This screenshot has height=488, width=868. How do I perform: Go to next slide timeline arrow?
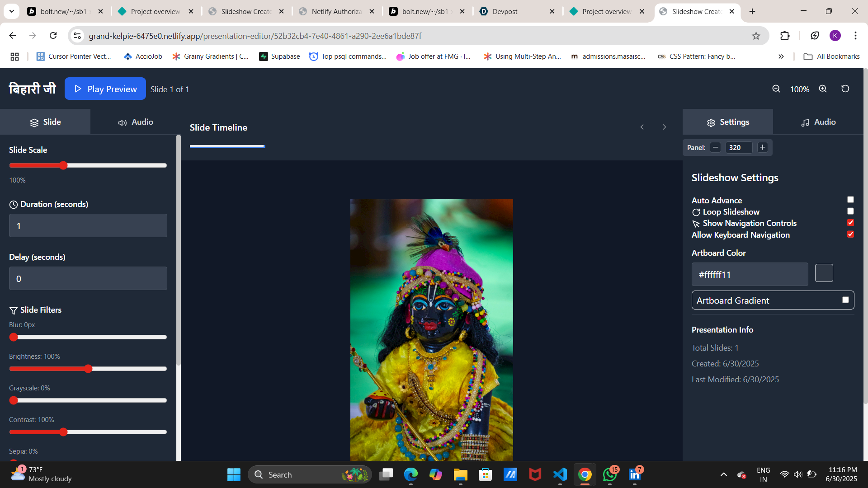coord(664,127)
